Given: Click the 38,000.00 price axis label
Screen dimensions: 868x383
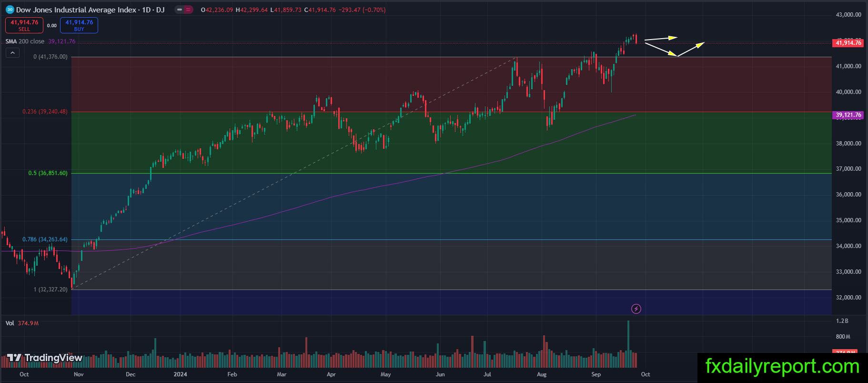Looking at the screenshot, I should click(848, 144).
